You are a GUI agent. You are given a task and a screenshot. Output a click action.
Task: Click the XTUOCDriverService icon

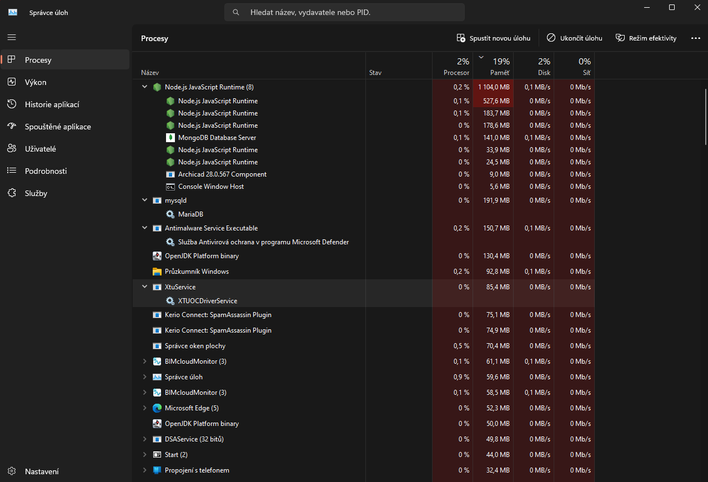click(170, 301)
